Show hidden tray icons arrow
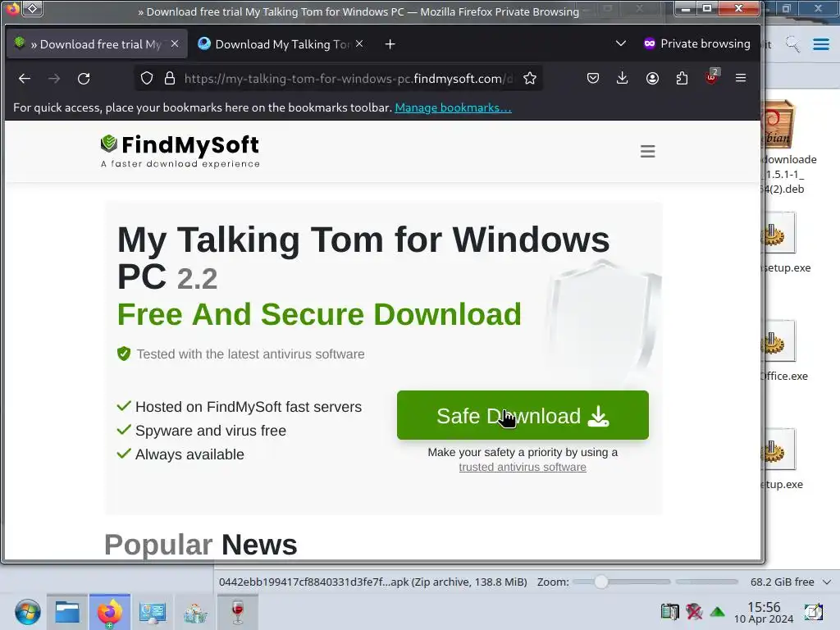Image resolution: width=840 pixels, height=630 pixels. (x=717, y=612)
